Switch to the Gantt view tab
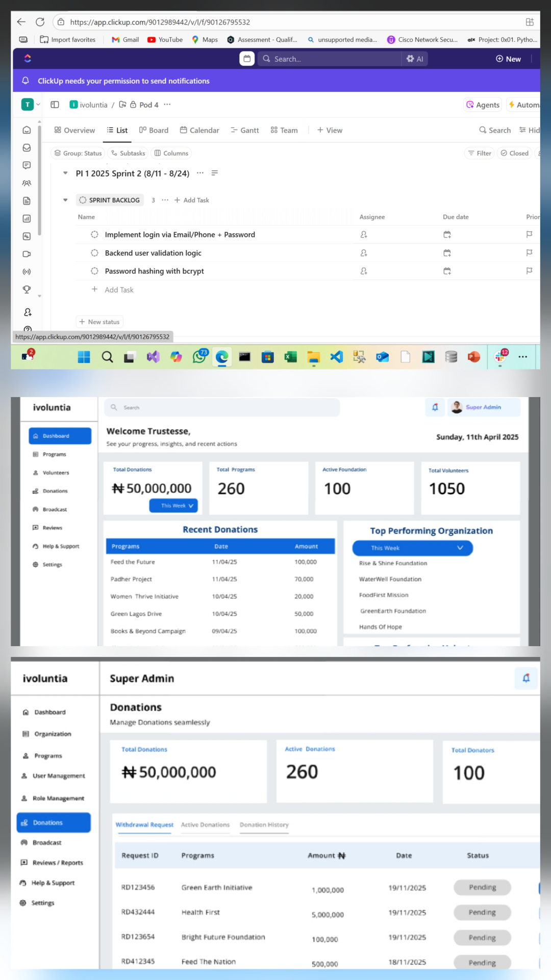Viewport: 551px width, 980px height. tap(245, 130)
